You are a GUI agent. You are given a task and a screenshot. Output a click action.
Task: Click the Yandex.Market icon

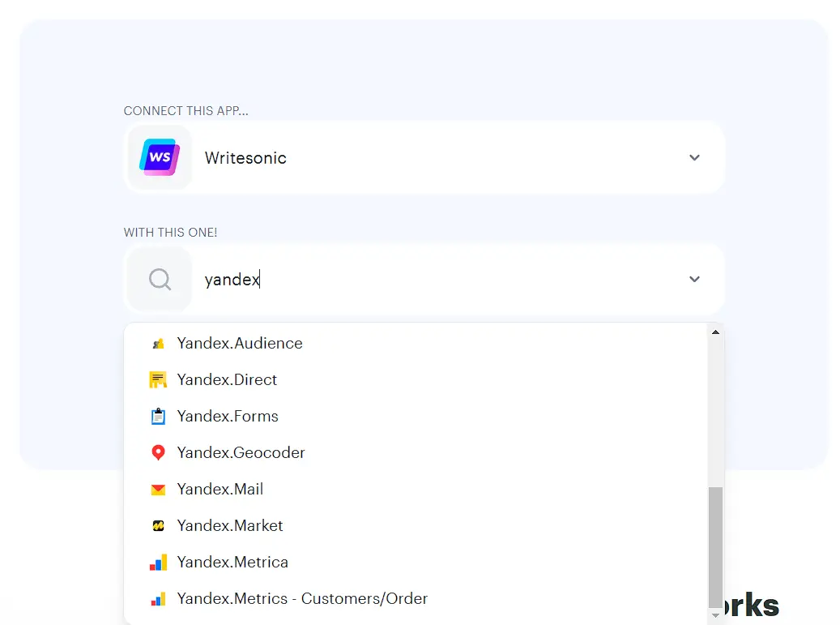click(158, 526)
